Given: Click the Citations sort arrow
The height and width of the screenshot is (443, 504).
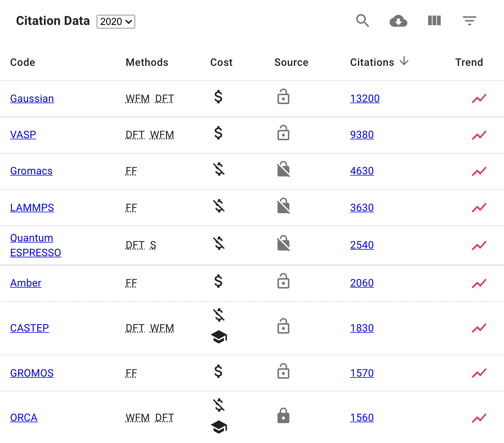Looking at the screenshot, I should click(x=404, y=61).
